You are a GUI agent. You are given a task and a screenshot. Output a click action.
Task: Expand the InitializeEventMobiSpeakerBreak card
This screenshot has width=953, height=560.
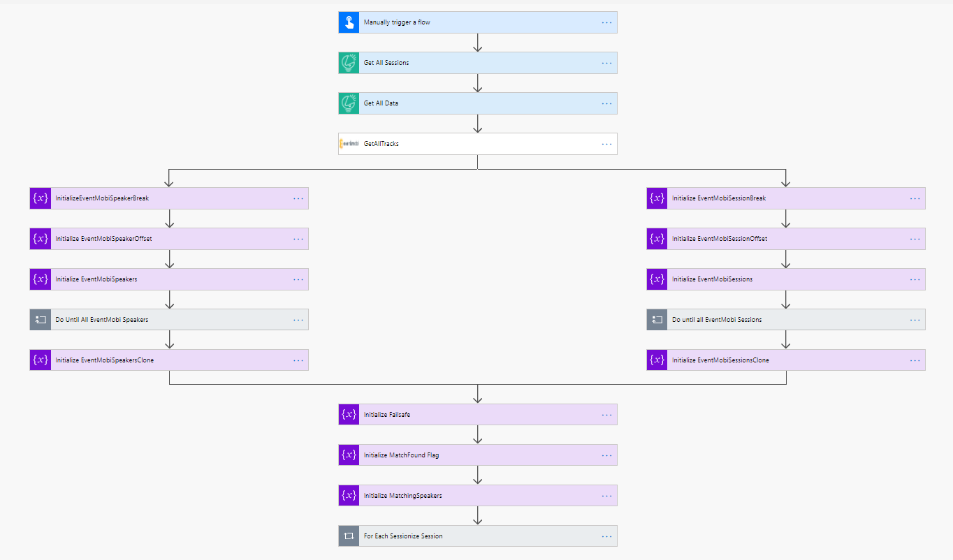pos(169,198)
